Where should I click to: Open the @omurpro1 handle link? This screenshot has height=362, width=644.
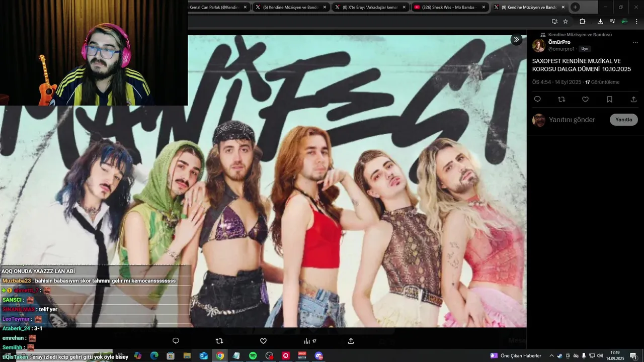[561, 49]
